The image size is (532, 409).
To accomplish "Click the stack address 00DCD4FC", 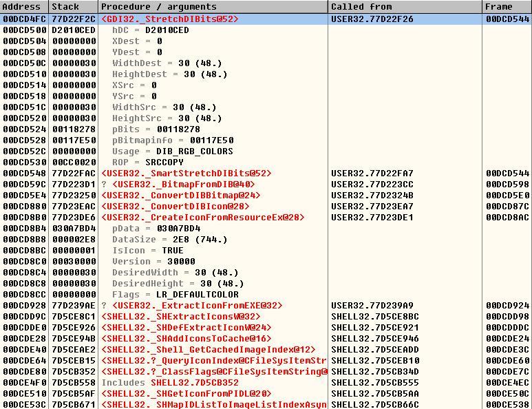I will (x=24, y=19).
